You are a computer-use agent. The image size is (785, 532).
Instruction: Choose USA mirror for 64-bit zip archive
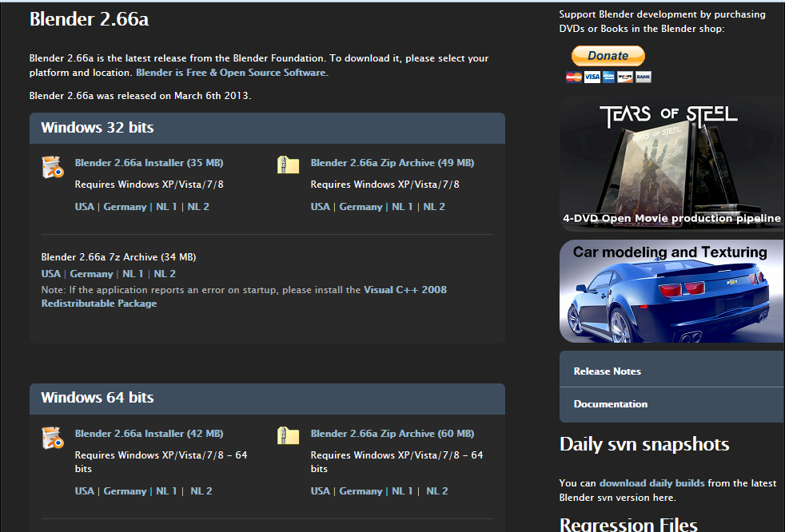321,491
